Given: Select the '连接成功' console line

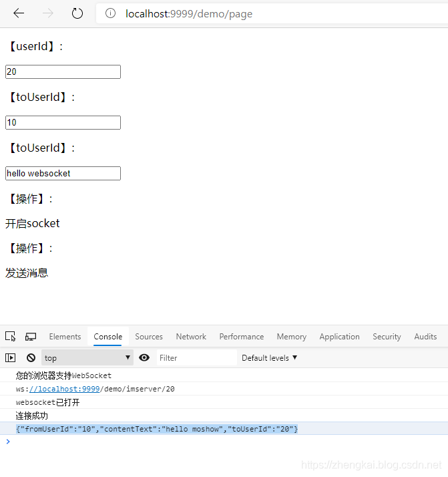Looking at the screenshot, I should click(32, 416).
